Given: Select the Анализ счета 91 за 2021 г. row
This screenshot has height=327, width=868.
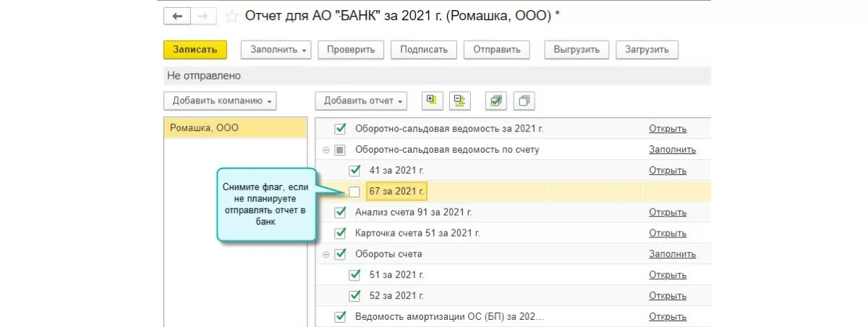Looking at the screenshot, I should pyautogui.click(x=513, y=213).
